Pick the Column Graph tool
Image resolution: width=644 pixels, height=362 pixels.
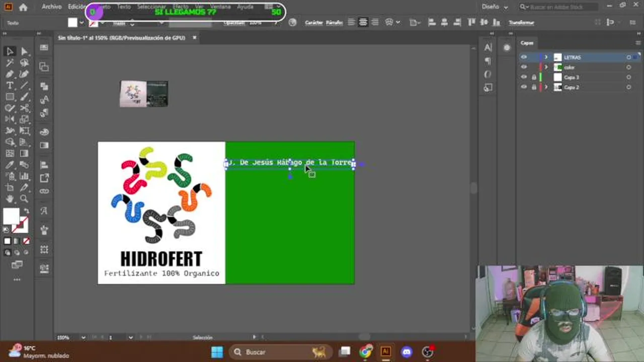point(24,176)
